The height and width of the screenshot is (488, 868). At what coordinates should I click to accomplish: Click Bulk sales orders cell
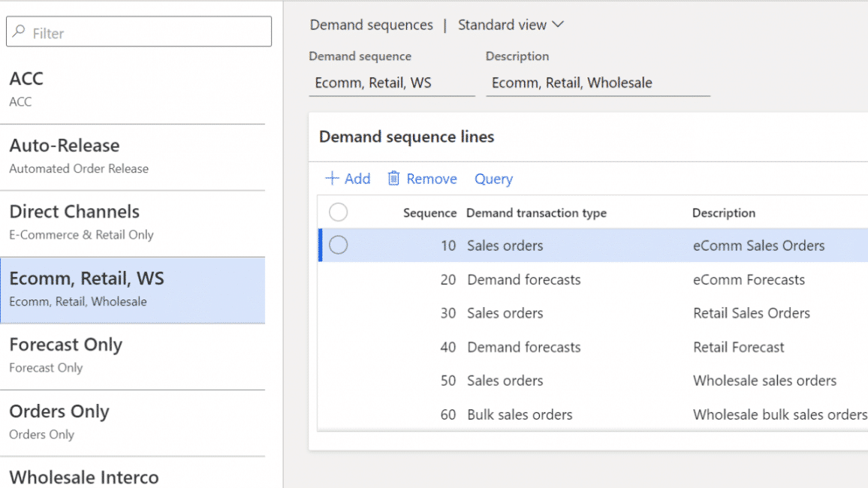520,415
